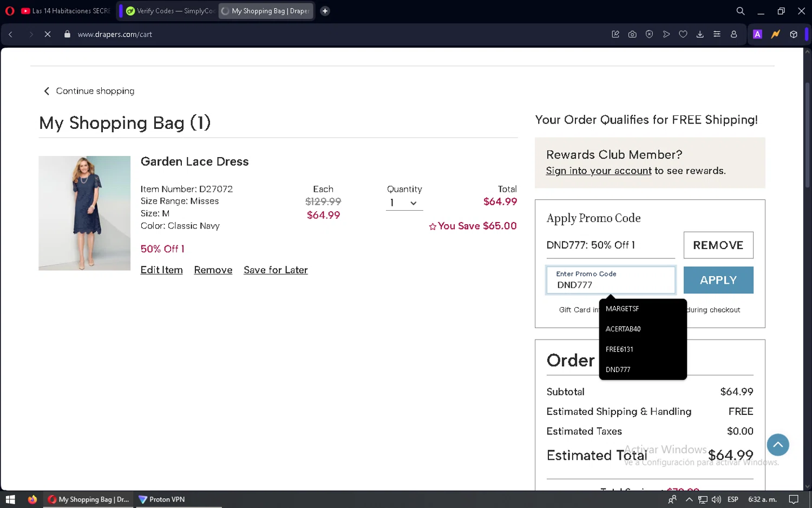Open the page edit/share toolbar icon
Screen dimensions: 812x508
point(615,34)
